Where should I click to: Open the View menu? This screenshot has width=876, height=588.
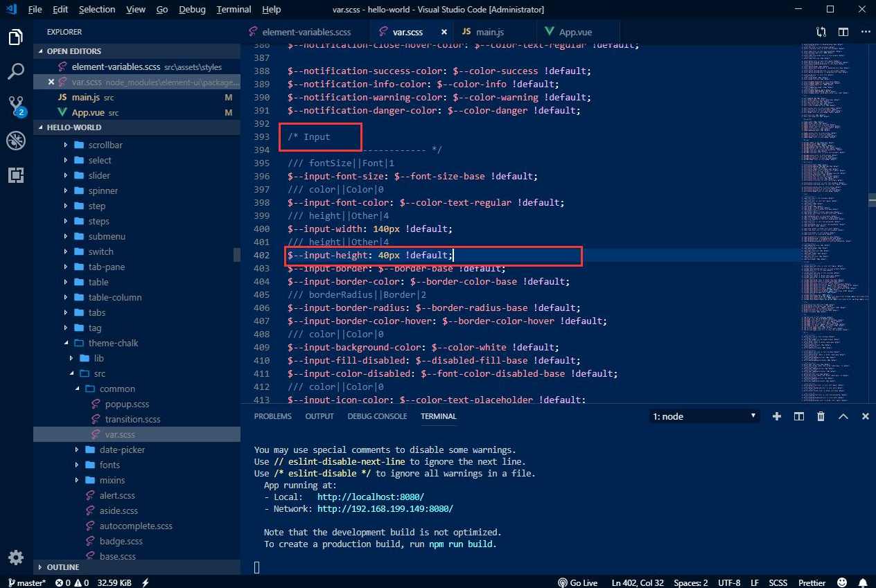(x=135, y=9)
